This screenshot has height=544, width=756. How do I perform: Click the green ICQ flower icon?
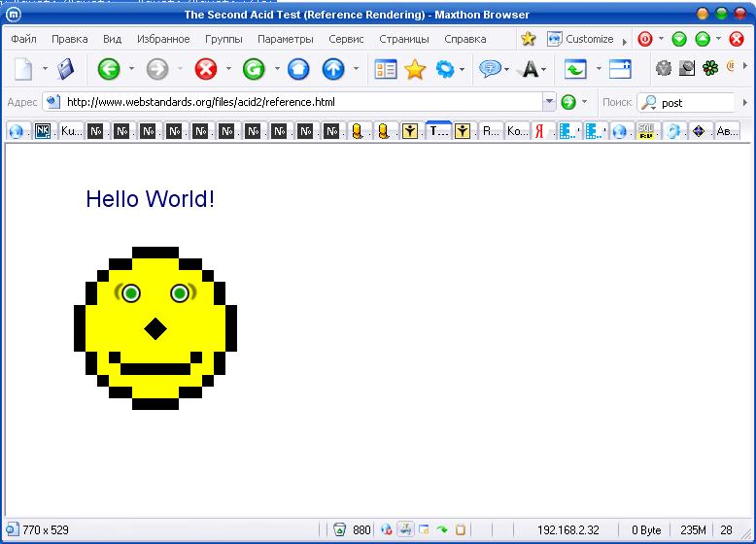coord(710,68)
